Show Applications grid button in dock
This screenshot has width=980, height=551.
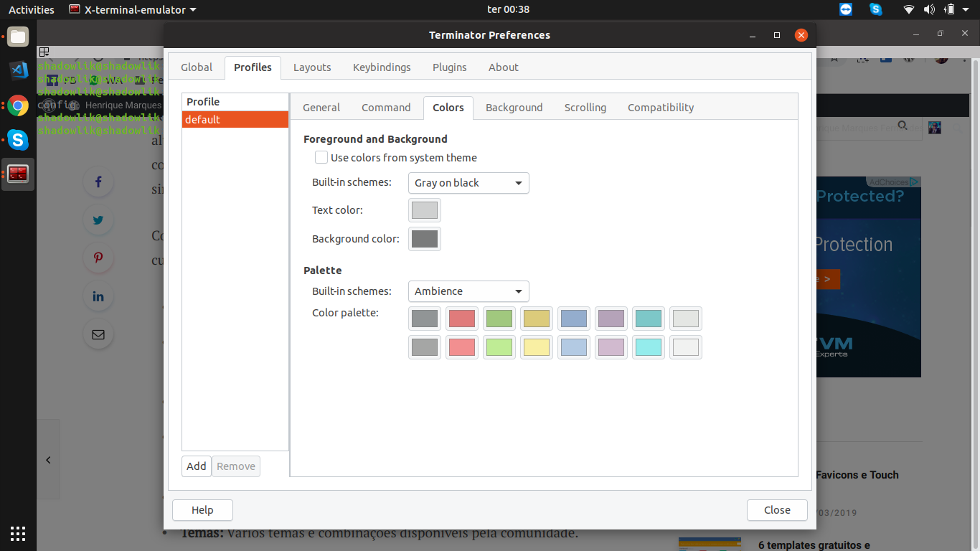pos(18,533)
